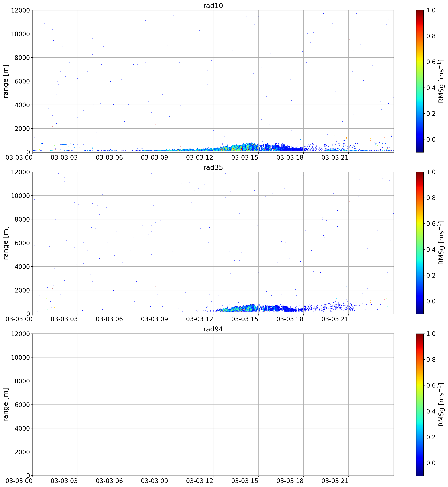Click the rad10 panel title

[x=213, y=6]
